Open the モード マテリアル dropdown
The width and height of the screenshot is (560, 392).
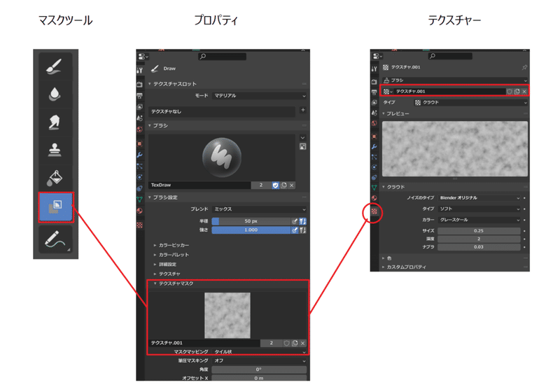[260, 96]
